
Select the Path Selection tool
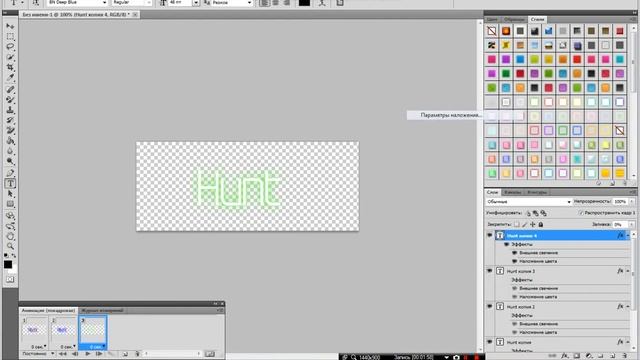(10, 194)
